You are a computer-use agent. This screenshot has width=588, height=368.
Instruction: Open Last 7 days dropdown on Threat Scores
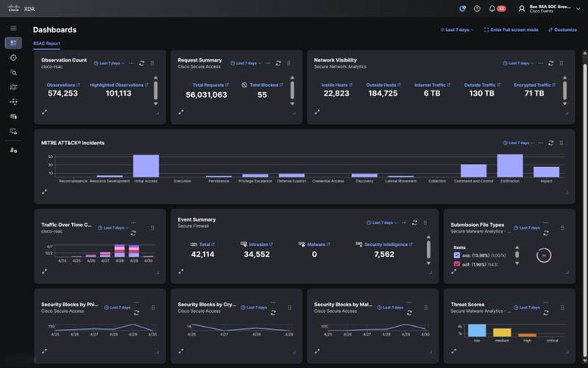(x=526, y=308)
